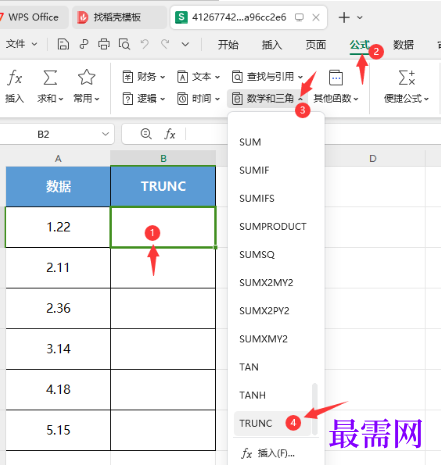This screenshot has width=441, height=465.
Task: Click the 常用 star functions icon
Action: coord(86,86)
